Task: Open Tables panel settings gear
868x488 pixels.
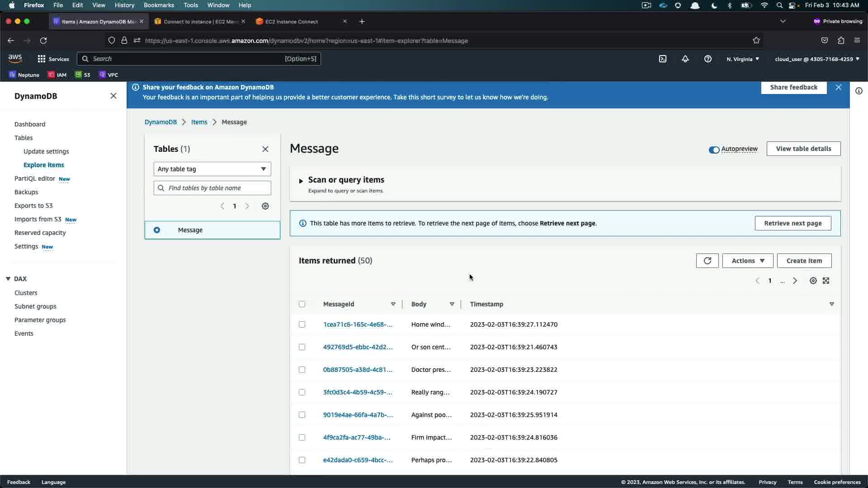Action: coord(265,206)
